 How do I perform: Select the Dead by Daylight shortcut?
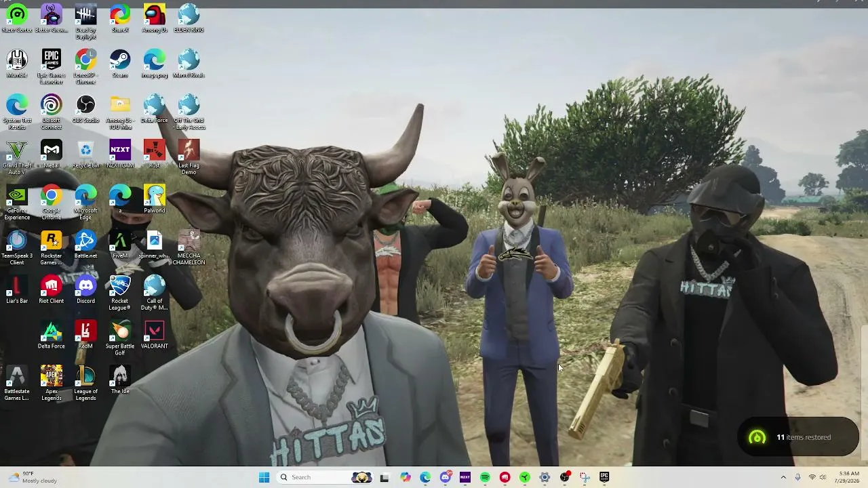click(85, 22)
